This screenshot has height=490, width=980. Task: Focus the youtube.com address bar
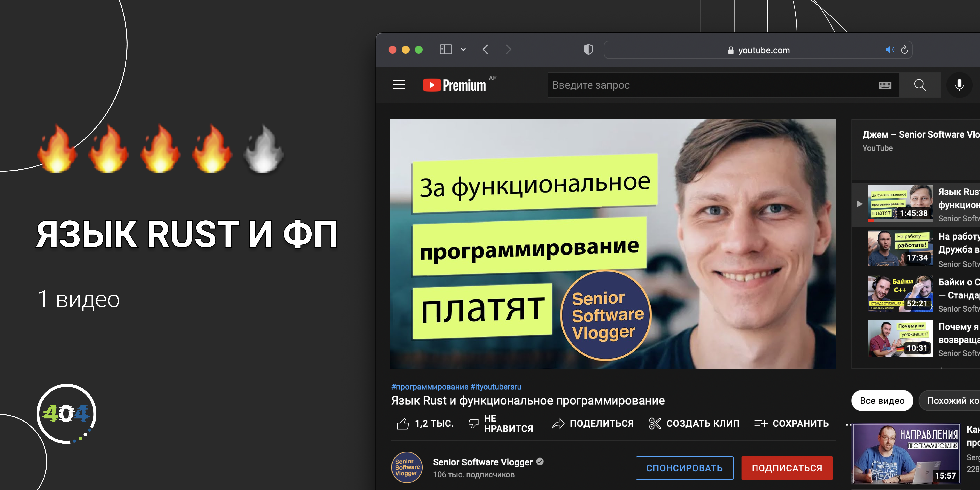[758, 50]
